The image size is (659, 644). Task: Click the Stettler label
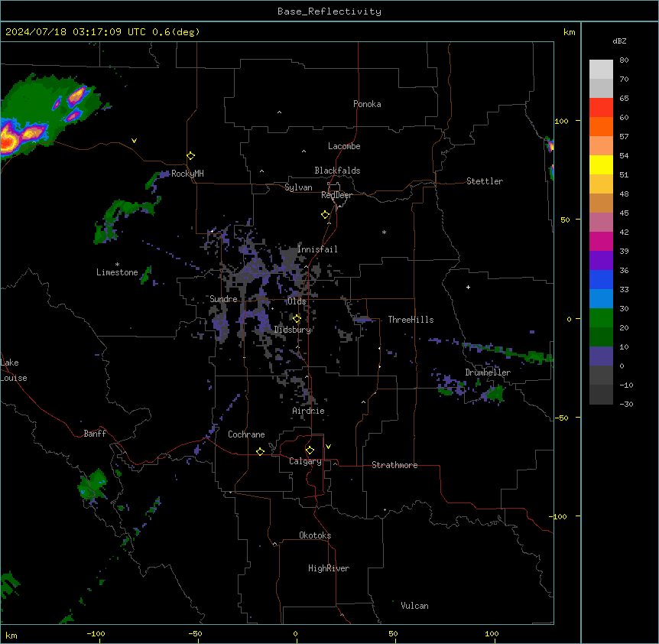point(485,181)
